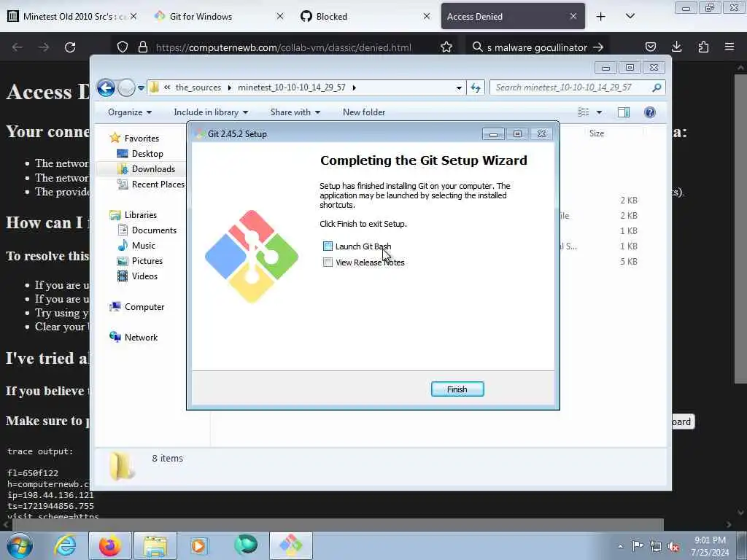Click the site padlock icon
Screen dimensions: 747x560
point(142,47)
